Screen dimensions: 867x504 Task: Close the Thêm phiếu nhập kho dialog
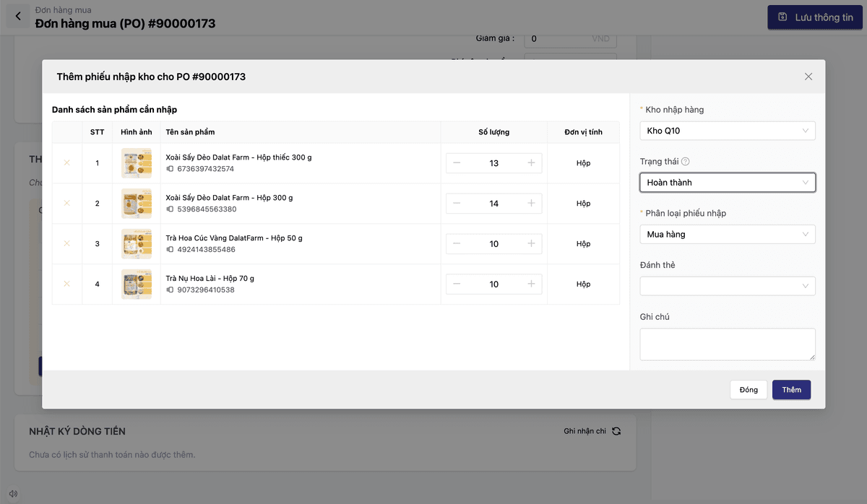click(808, 77)
